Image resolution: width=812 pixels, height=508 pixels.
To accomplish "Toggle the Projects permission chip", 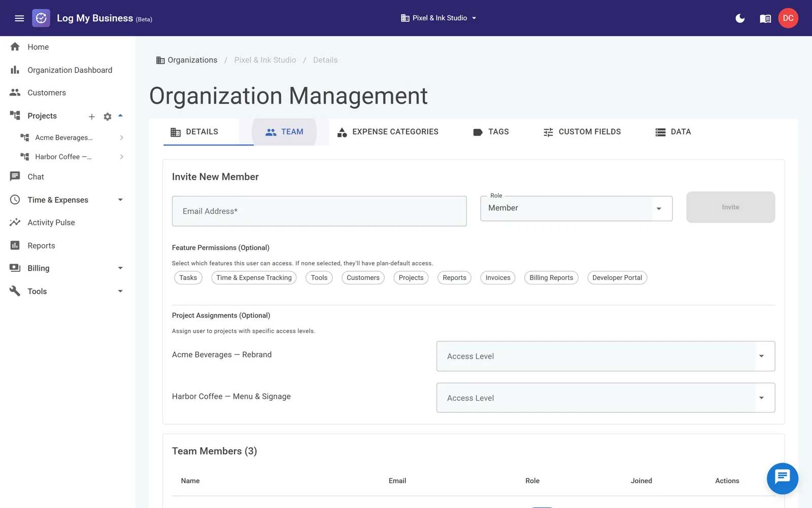I will click(x=411, y=278).
